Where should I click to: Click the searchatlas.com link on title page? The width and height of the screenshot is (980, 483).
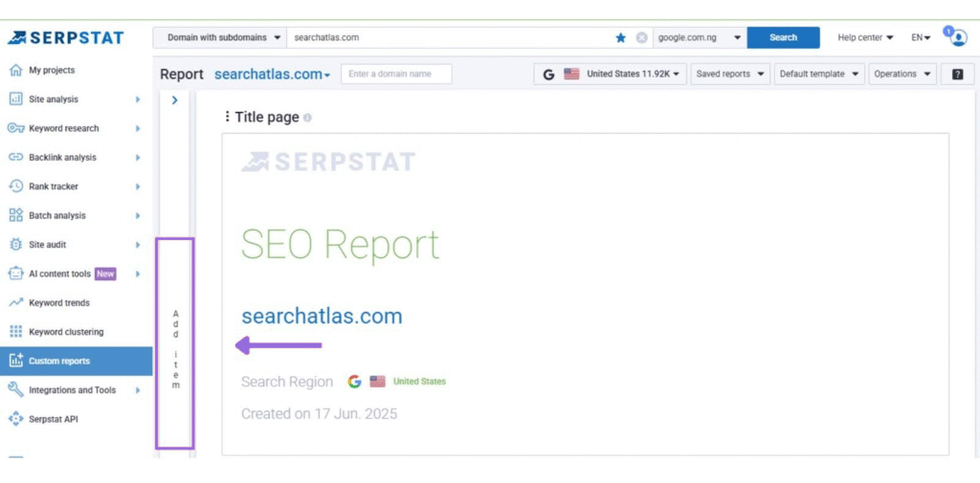tap(322, 317)
